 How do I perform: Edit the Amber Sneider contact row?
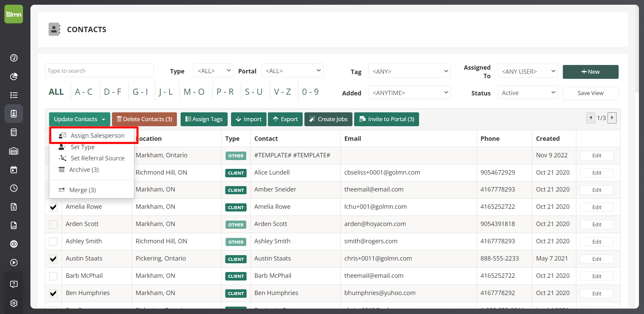pos(597,190)
